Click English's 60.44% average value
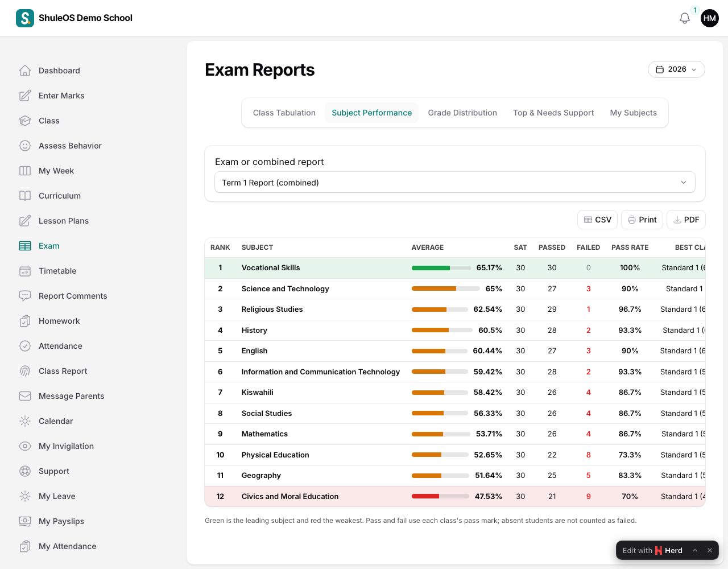Screen dimensions: 728x569 pos(487,351)
